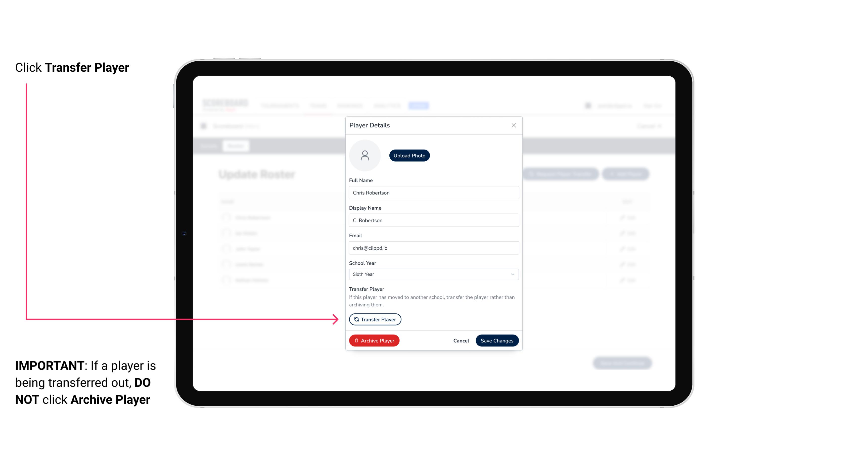This screenshot has width=868, height=467.
Task: Open the blurred navigation menu tab
Action: coord(419,105)
